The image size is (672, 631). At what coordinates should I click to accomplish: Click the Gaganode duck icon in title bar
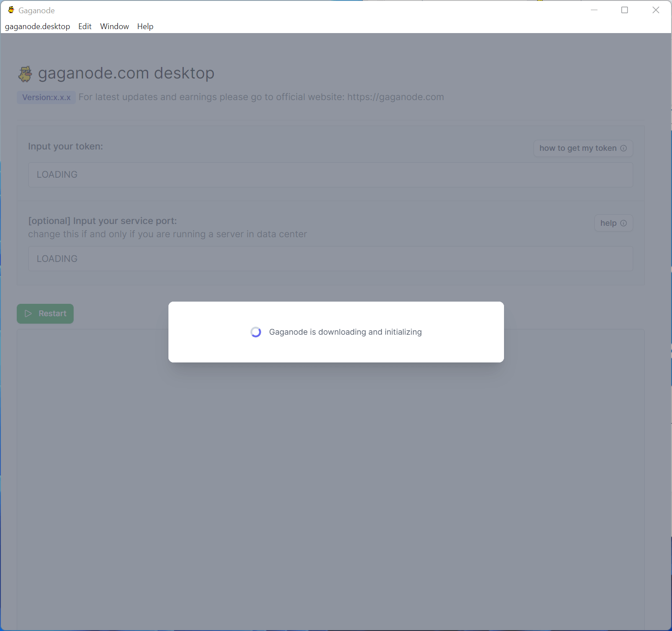coord(11,10)
